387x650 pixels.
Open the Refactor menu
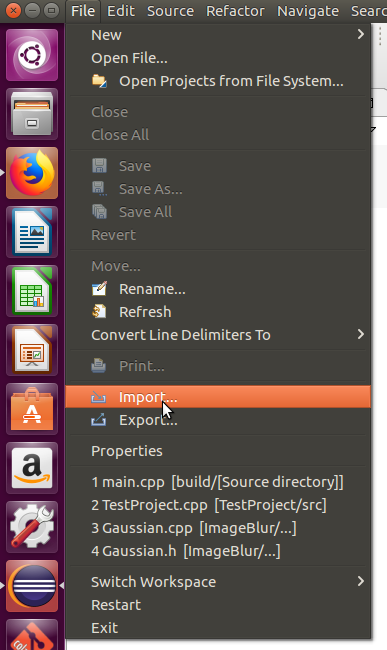(235, 11)
